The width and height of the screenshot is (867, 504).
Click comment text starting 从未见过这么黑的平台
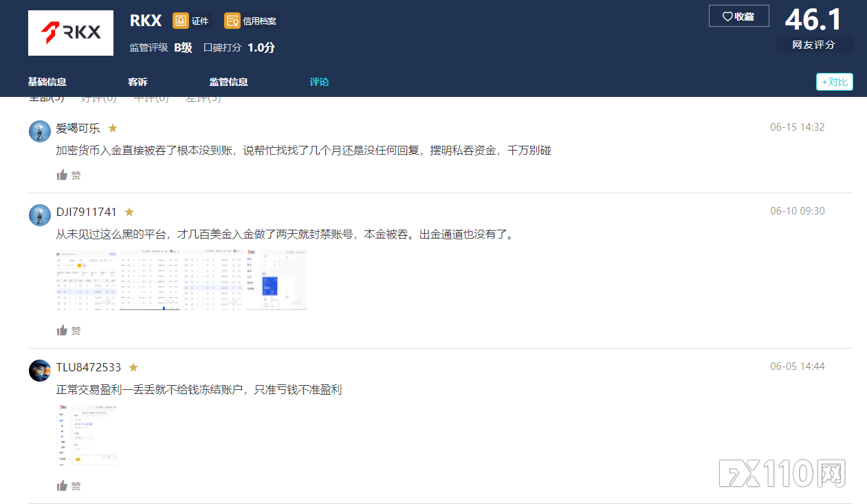pos(285,234)
